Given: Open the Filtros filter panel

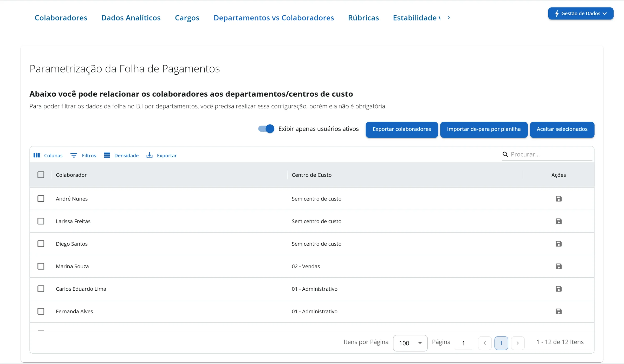Looking at the screenshot, I should pyautogui.click(x=83, y=155).
